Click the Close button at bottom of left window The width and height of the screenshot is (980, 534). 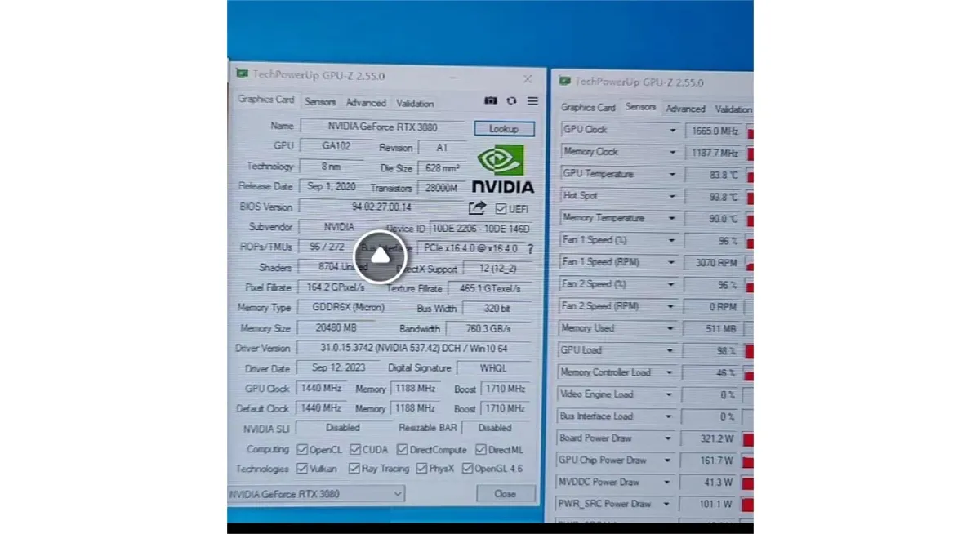coord(506,494)
